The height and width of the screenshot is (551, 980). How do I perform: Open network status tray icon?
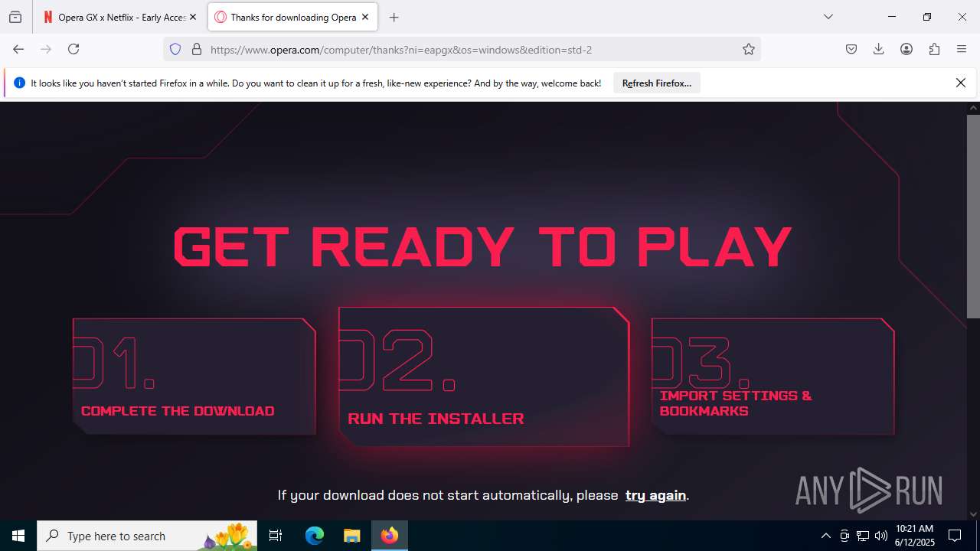click(x=863, y=536)
